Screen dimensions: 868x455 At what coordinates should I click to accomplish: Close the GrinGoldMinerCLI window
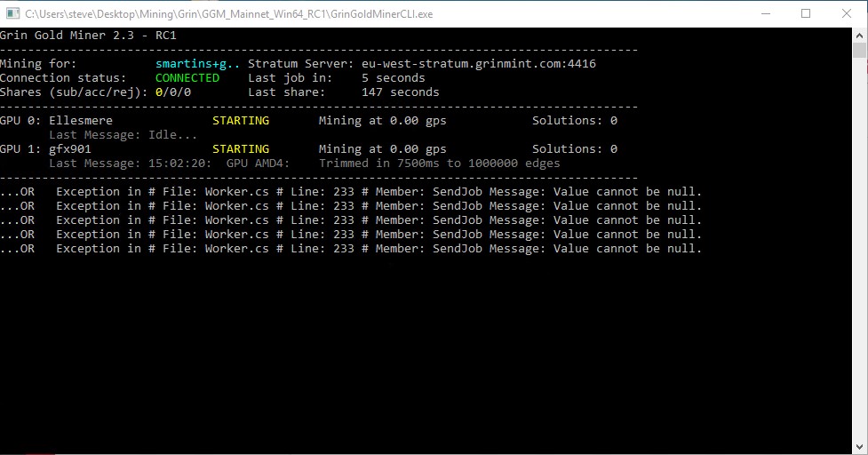point(847,13)
